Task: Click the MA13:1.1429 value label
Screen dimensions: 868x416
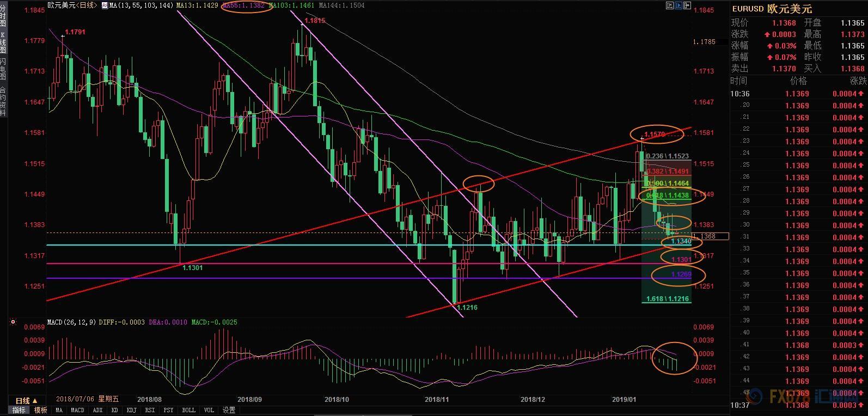Action: 198,5
